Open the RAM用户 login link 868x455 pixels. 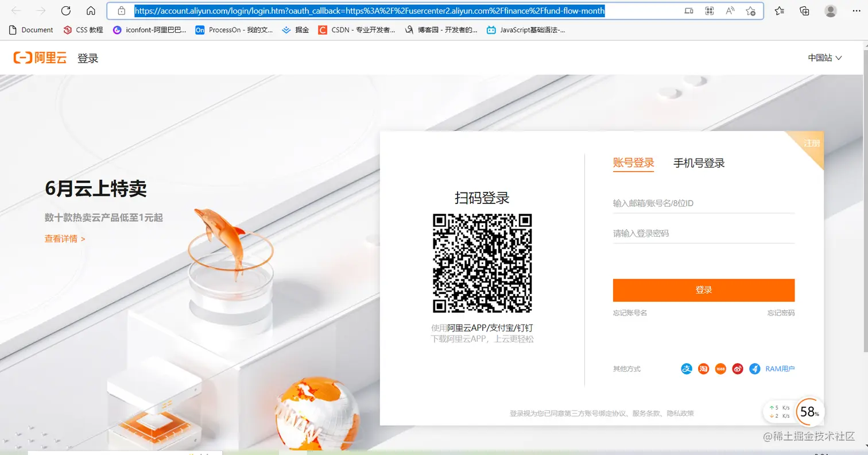point(780,369)
